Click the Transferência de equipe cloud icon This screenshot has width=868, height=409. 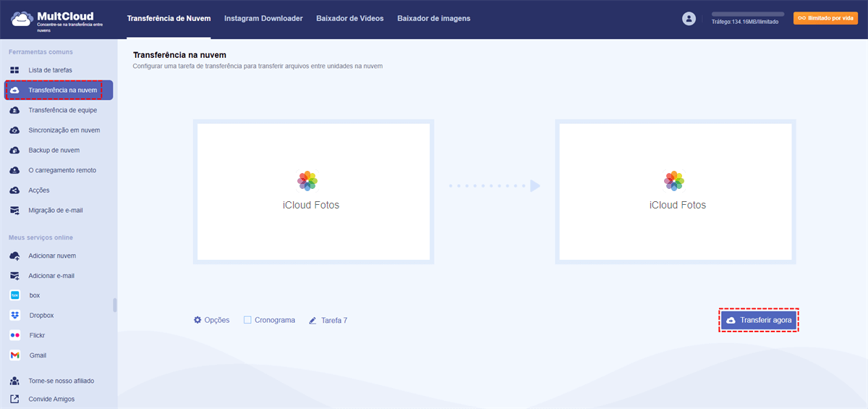(14, 110)
